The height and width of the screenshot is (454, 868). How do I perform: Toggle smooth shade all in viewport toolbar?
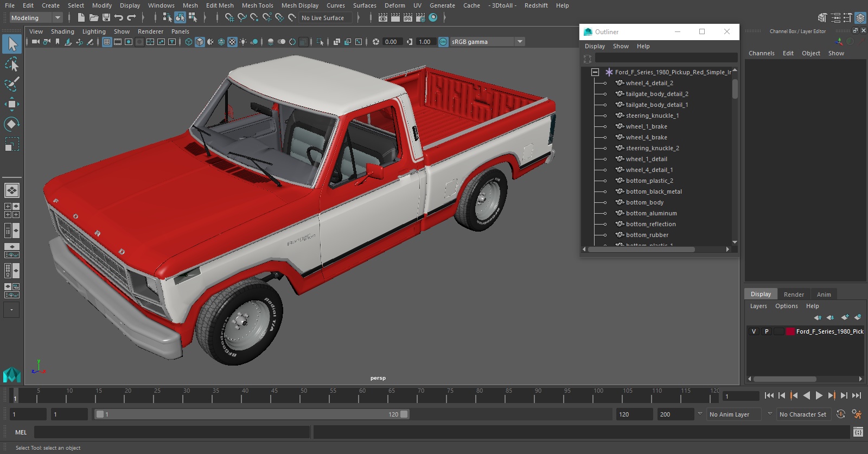pos(200,42)
